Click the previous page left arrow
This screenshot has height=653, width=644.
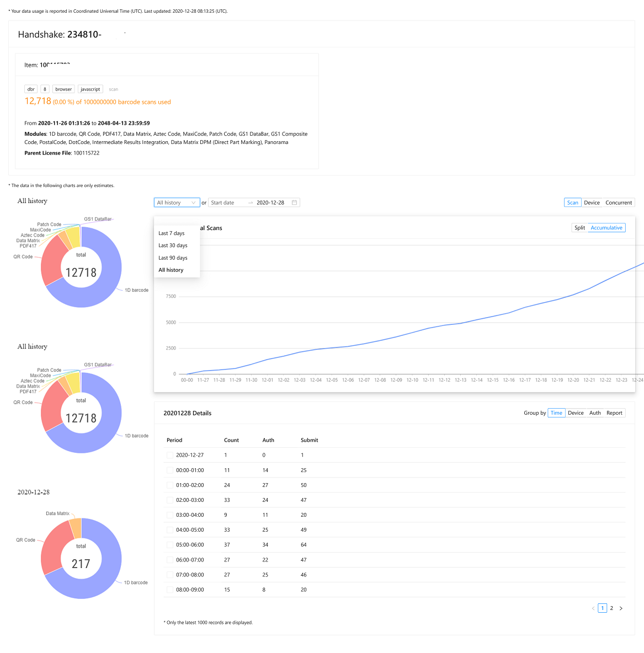[x=593, y=608]
